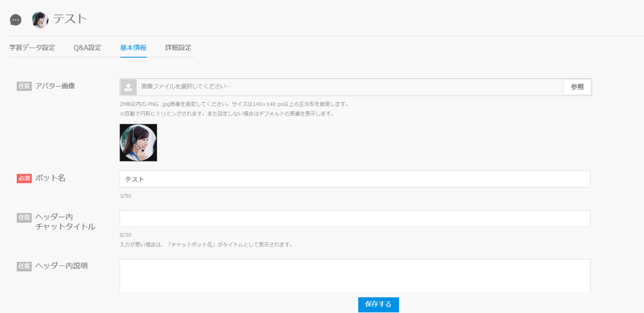Click the 任意 badge beside ヘッダー内説明
Viewport: 644px width, 313px height.
pos(24,266)
